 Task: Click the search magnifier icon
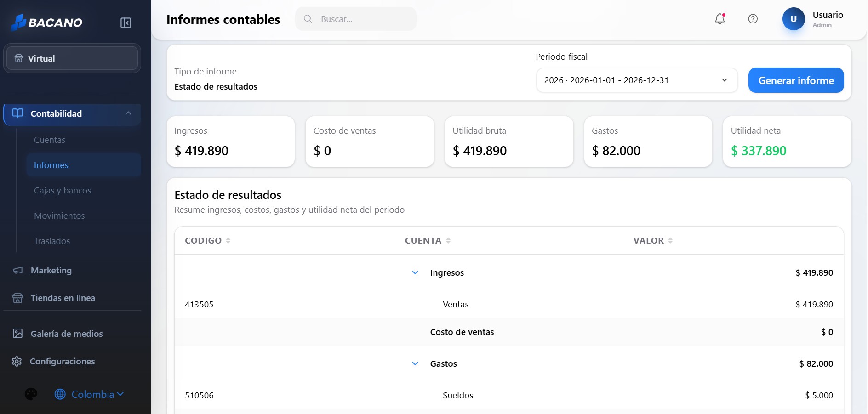point(308,19)
